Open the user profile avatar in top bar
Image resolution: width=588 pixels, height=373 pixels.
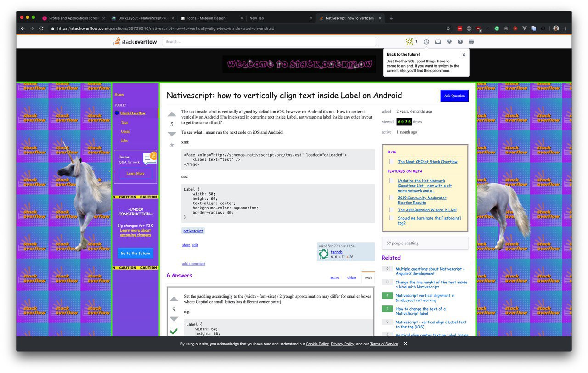409,42
